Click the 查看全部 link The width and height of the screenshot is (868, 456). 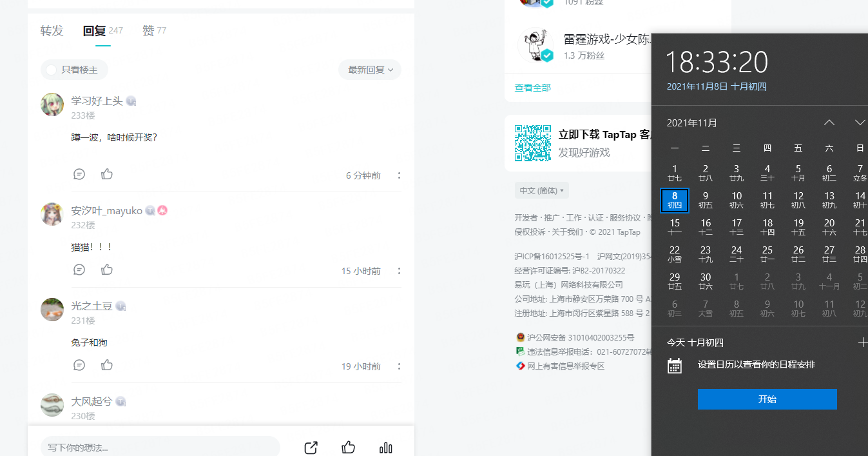(x=532, y=88)
